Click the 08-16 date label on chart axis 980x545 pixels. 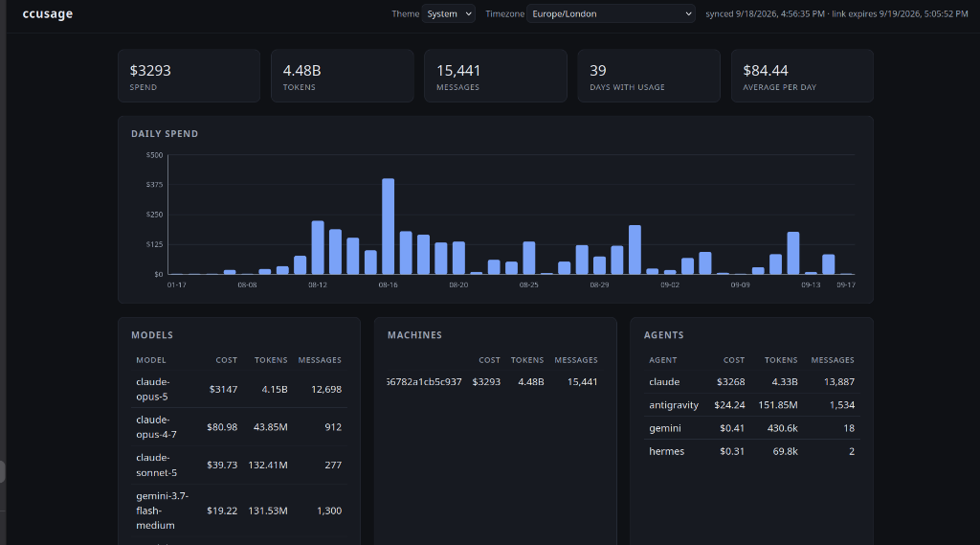(389, 284)
